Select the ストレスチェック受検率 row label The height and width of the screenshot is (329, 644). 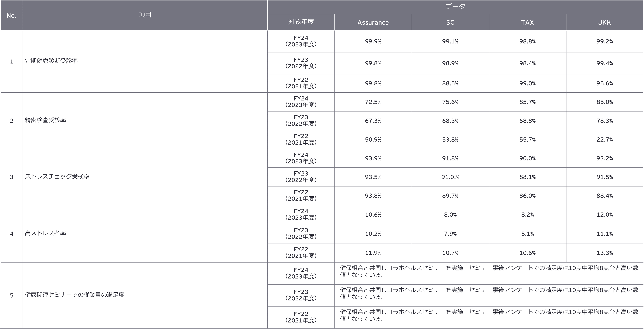57,176
